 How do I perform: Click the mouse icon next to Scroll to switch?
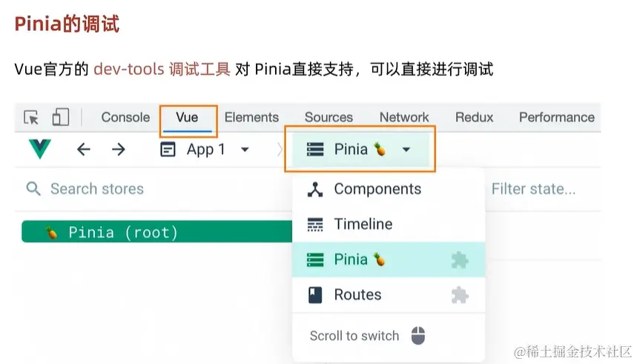coord(418,336)
